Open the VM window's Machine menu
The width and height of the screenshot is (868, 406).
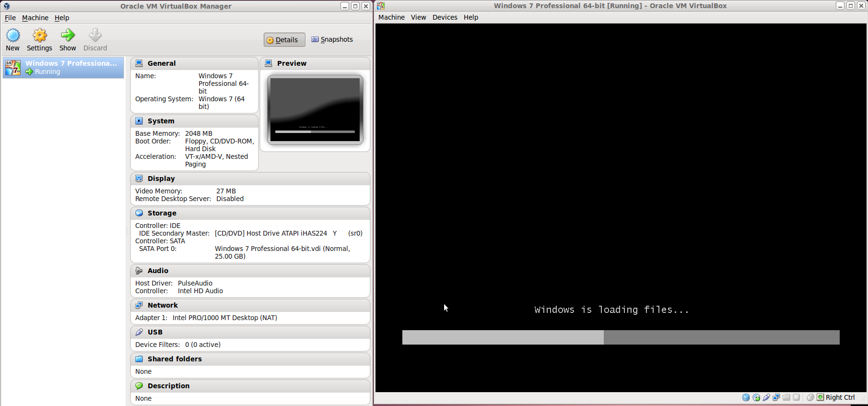[x=391, y=17]
